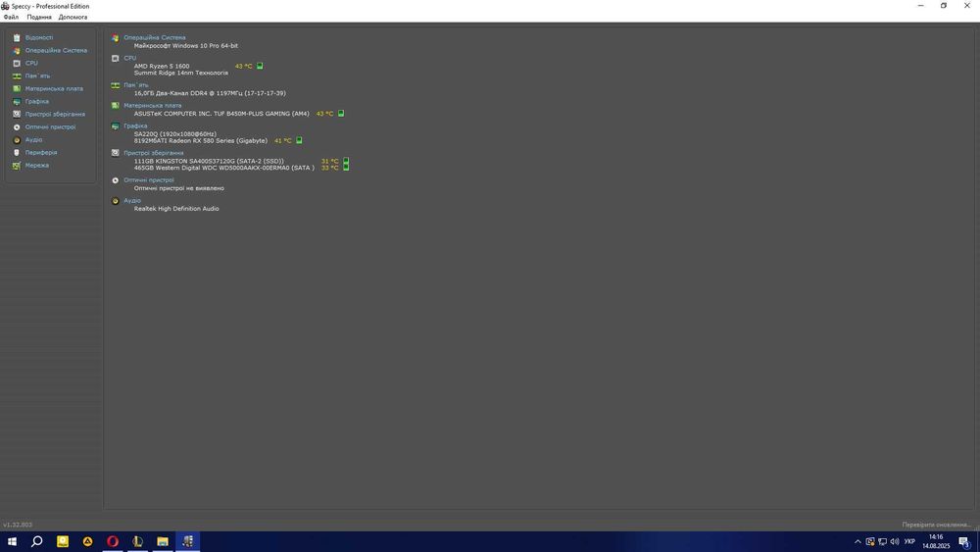Image resolution: width=980 pixels, height=552 pixels.
Task: Click the Аудіо heading link in summary
Action: pyautogui.click(x=132, y=201)
